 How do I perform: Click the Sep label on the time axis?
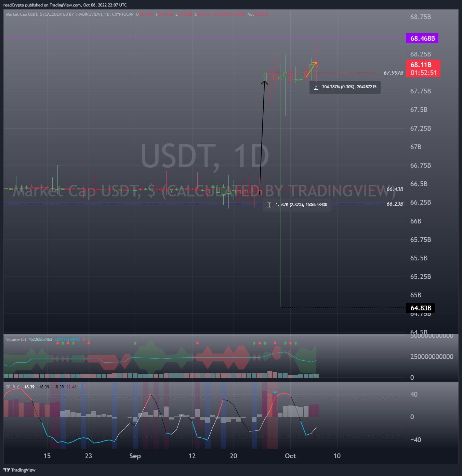coord(135,456)
